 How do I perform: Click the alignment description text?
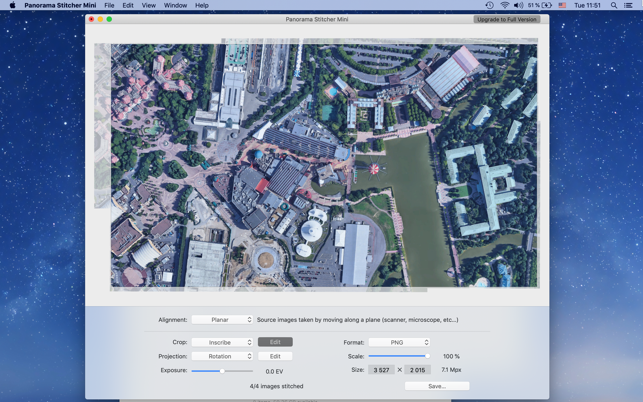[x=358, y=320]
